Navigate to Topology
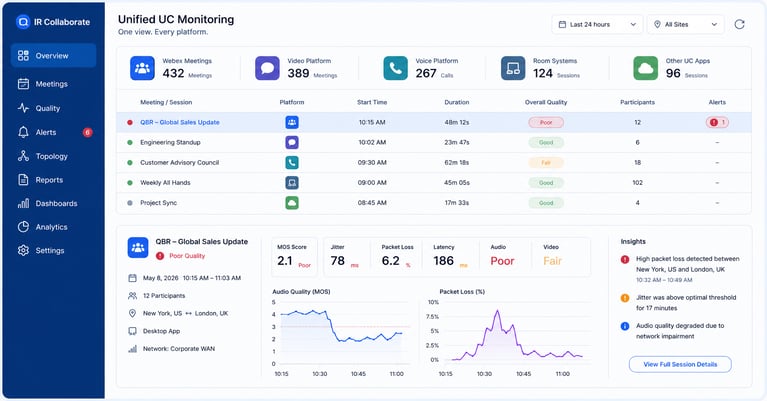This screenshot has height=401, width=767. click(53, 156)
